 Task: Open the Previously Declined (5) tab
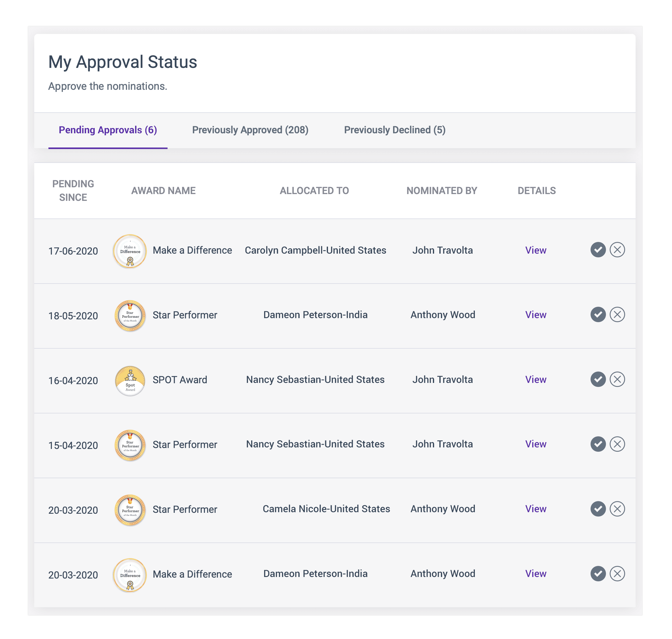point(394,130)
